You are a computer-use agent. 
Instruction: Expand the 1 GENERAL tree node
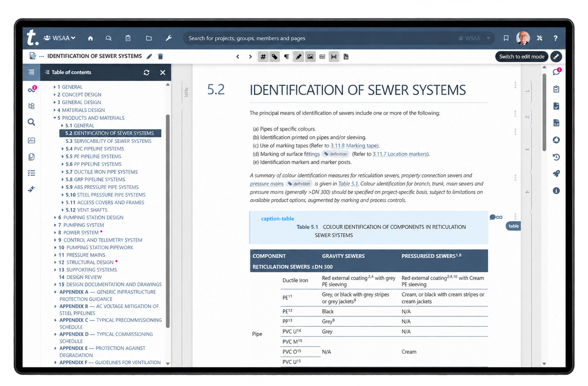55,87
